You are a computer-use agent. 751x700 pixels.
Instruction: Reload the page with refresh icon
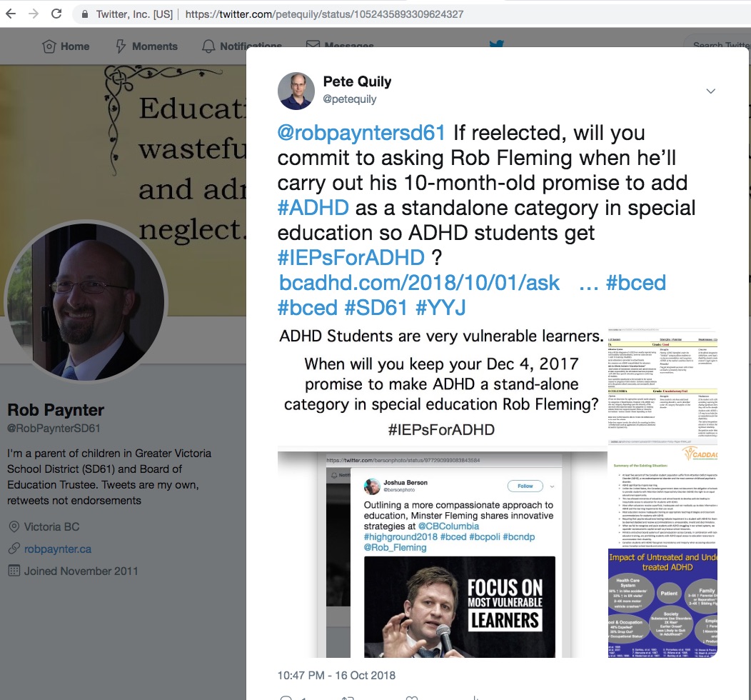coord(56,14)
